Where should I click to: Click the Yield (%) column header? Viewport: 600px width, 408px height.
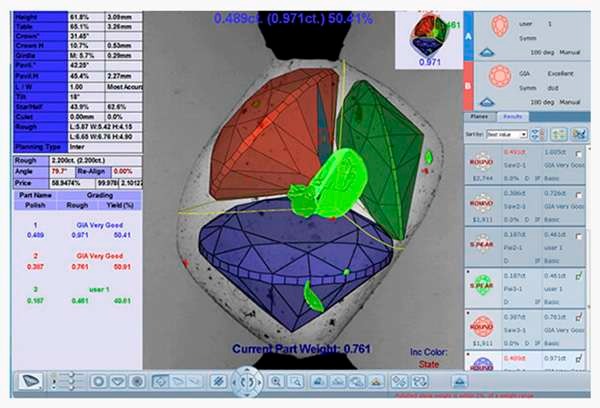(x=120, y=205)
